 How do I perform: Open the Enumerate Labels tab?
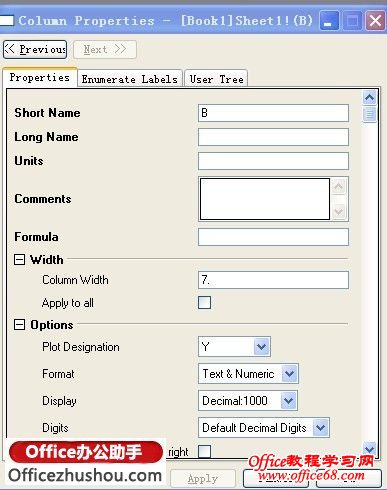click(130, 79)
